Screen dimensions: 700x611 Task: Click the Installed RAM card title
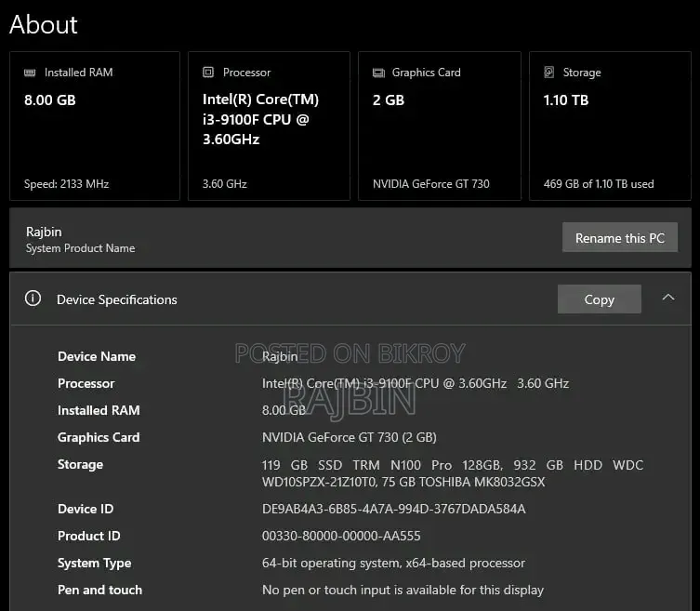(x=79, y=73)
